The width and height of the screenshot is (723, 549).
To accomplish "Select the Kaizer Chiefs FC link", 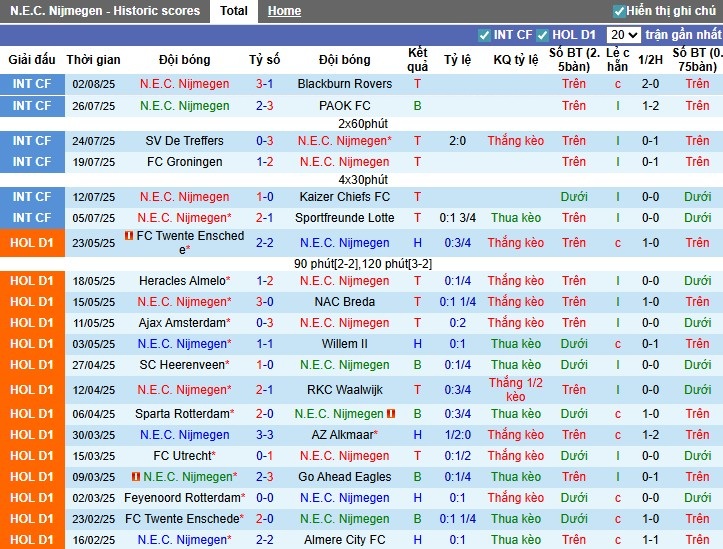I will 344,197.
